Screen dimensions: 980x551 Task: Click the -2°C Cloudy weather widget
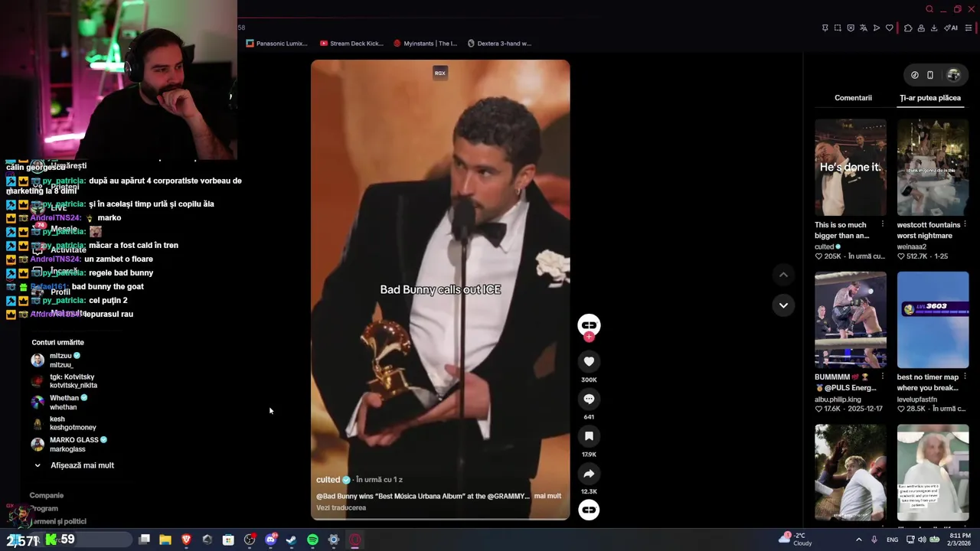(x=796, y=540)
